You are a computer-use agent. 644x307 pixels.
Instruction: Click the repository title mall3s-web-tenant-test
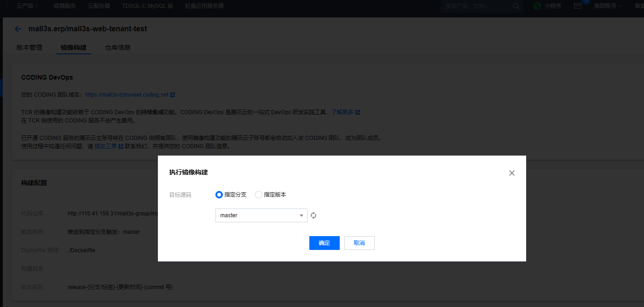[88, 29]
